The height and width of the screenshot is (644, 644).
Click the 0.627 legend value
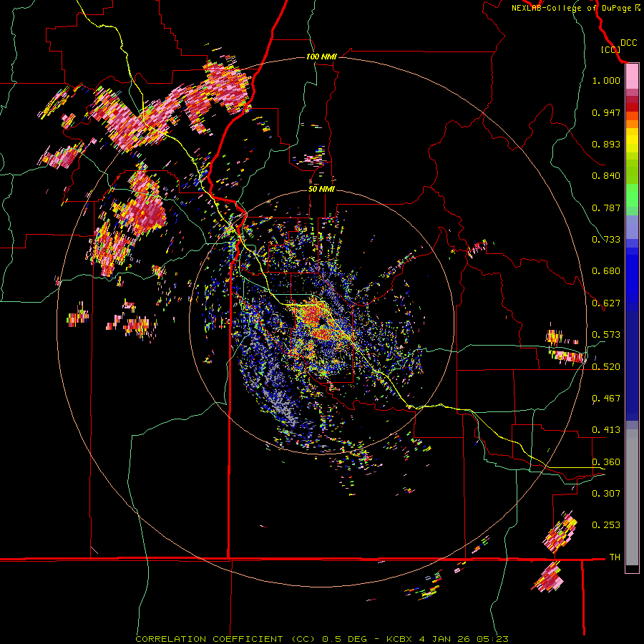coord(606,303)
